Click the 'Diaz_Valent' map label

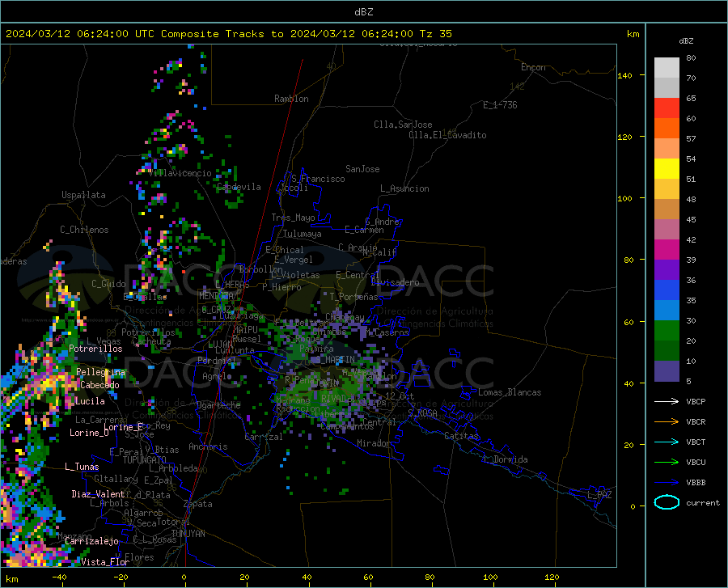(98, 494)
